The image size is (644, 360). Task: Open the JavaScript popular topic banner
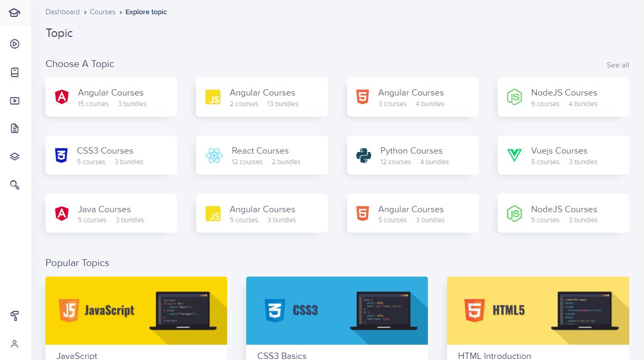click(136, 310)
